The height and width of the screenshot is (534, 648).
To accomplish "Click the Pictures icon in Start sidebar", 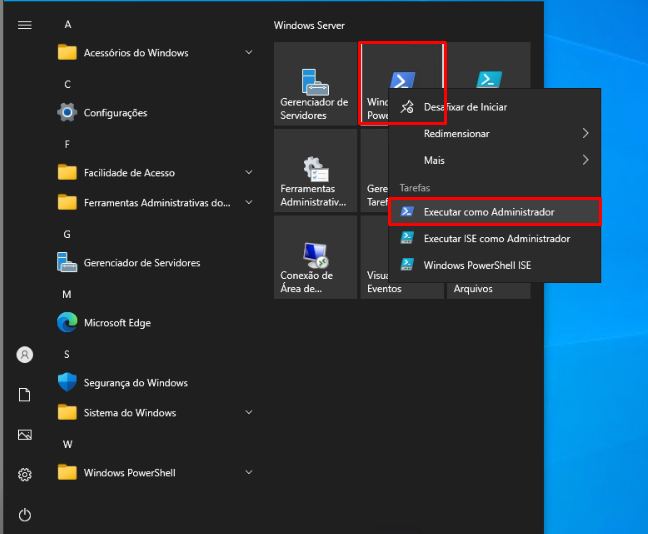I will tap(25, 435).
